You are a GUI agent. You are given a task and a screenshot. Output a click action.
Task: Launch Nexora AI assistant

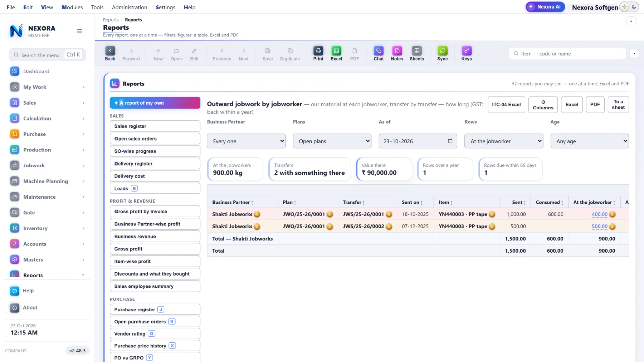pos(545,7)
